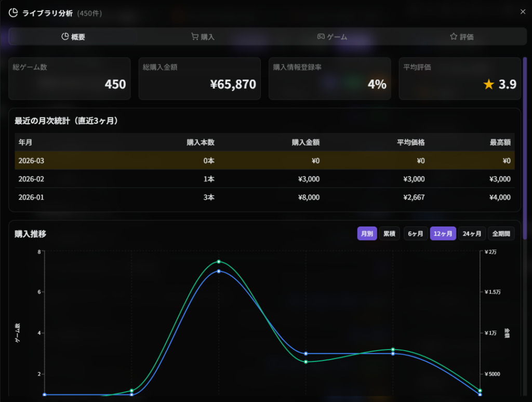The image size is (532, 402).
Task: Select the 2026-03 row in monthly table
Action: [x=264, y=160]
